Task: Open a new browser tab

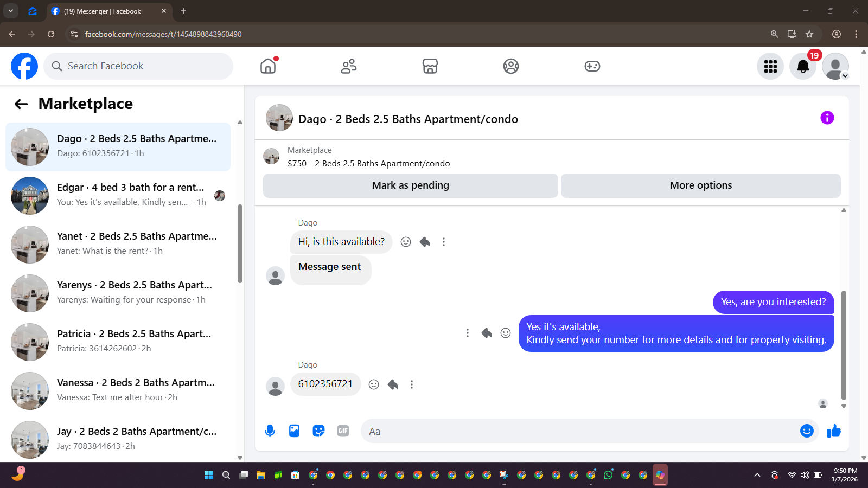Action: [183, 11]
